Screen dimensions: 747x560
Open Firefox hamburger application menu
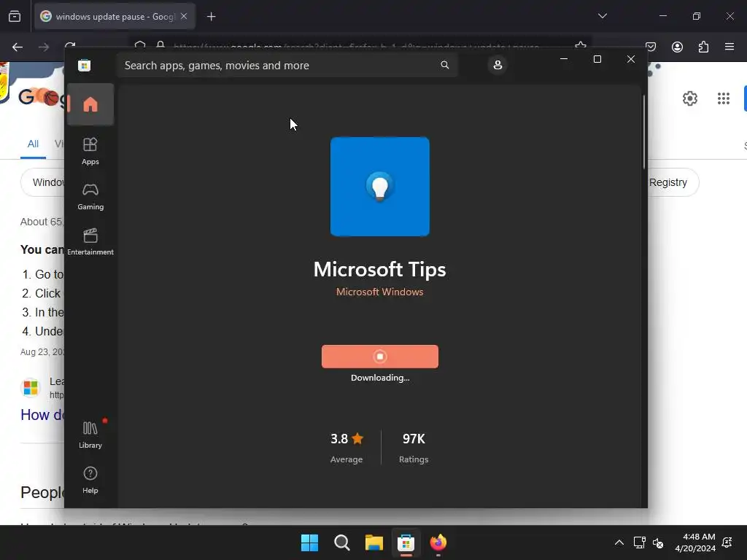(x=729, y=47)
